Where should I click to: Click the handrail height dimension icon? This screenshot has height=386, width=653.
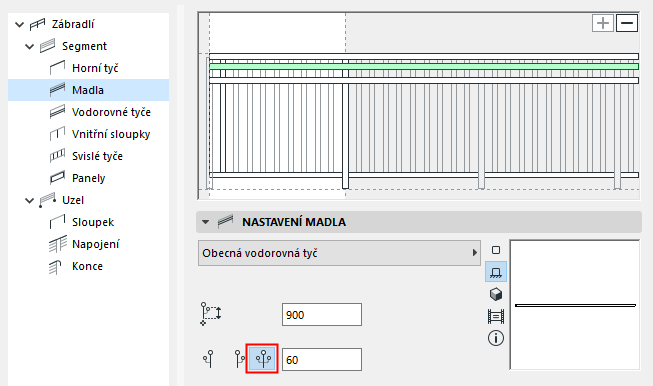click(x=211, y=314)
